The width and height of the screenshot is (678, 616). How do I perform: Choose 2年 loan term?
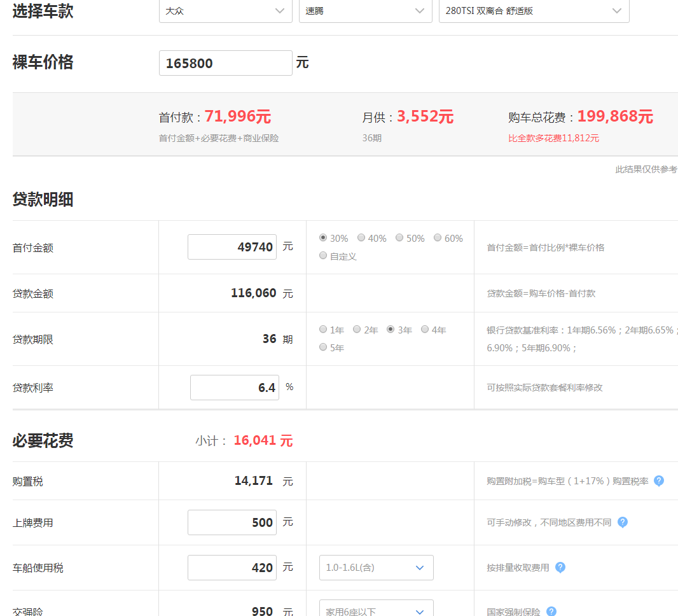(357, 329)
